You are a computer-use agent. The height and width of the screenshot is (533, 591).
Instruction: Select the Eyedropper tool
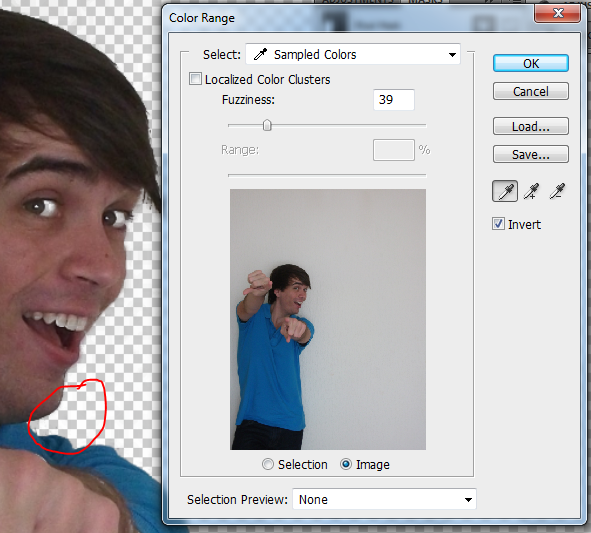click(505, 191)
